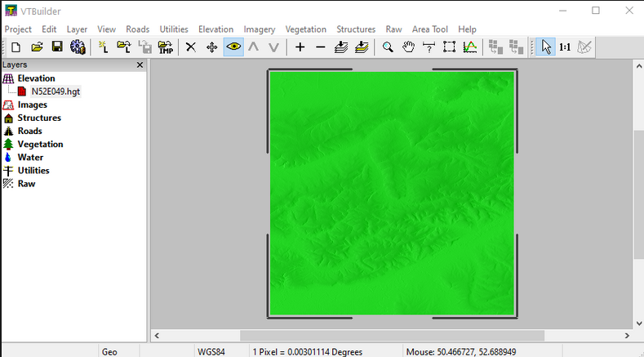
Task: Select the N52E049.hgt elevation layer
Action: coord(56,91)
